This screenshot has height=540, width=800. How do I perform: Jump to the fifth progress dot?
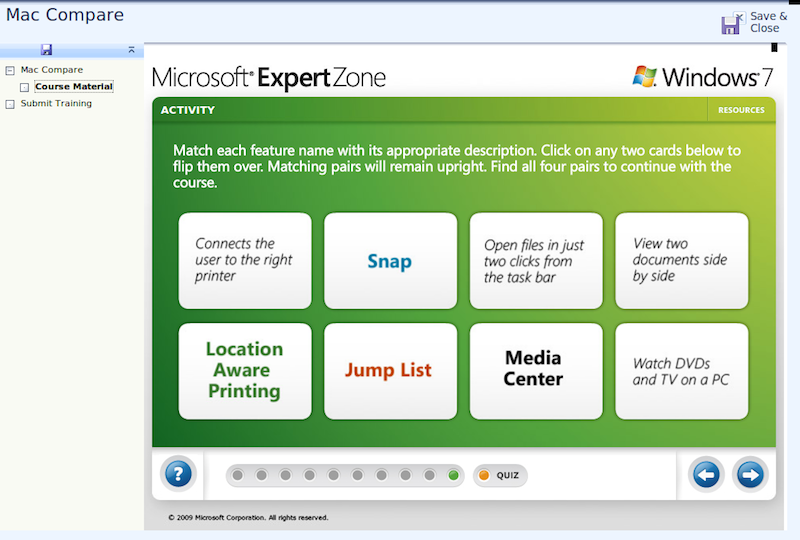click(x=333, y=475)
